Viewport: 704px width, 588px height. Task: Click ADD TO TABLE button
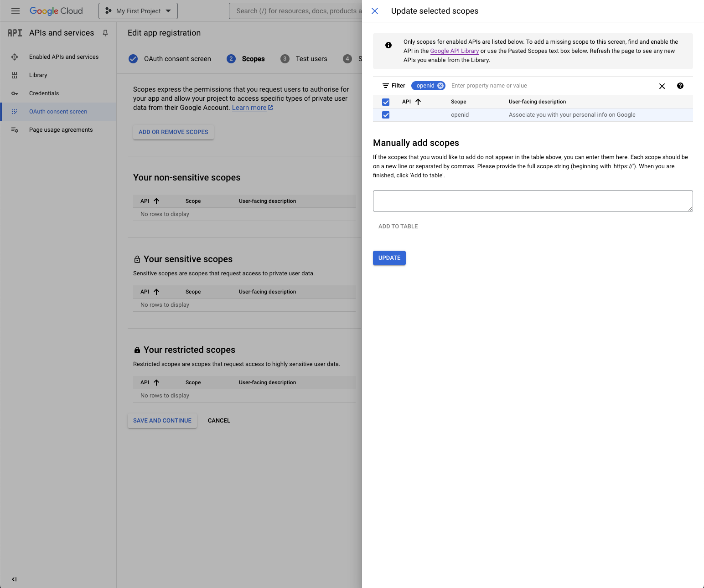[x=398, y=227]
